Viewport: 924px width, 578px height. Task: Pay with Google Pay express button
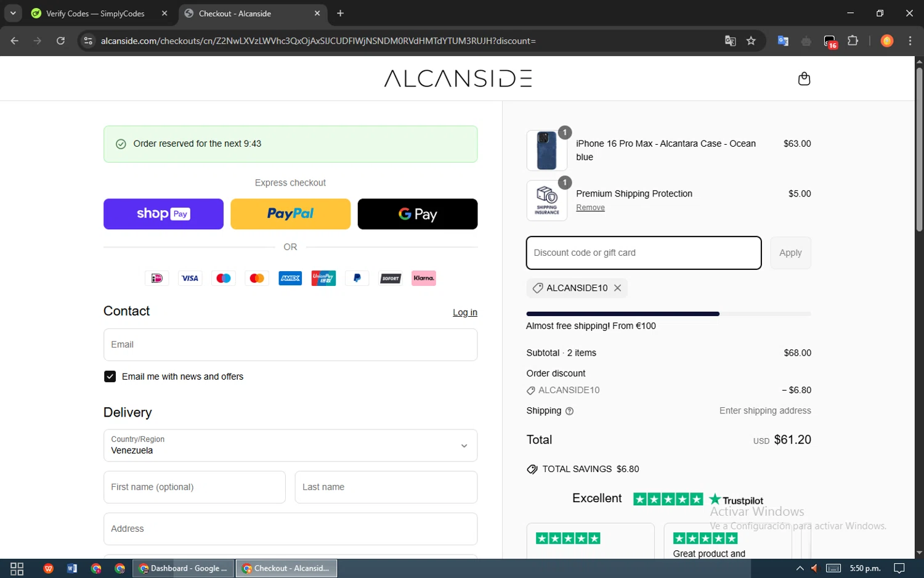(418, 214)
